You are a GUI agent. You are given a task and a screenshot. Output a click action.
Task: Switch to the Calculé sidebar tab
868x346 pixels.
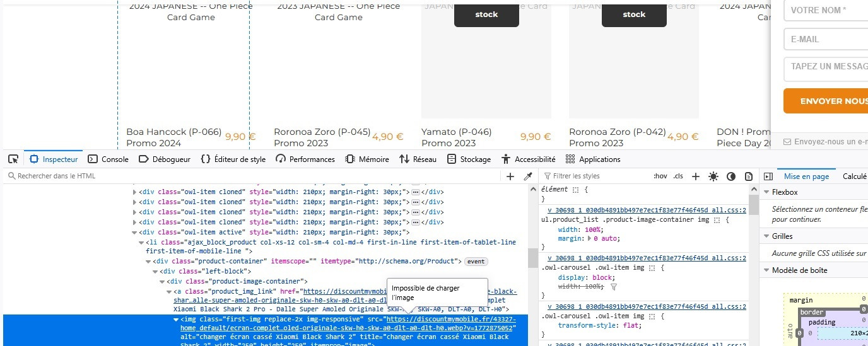[x=854, y=176]
